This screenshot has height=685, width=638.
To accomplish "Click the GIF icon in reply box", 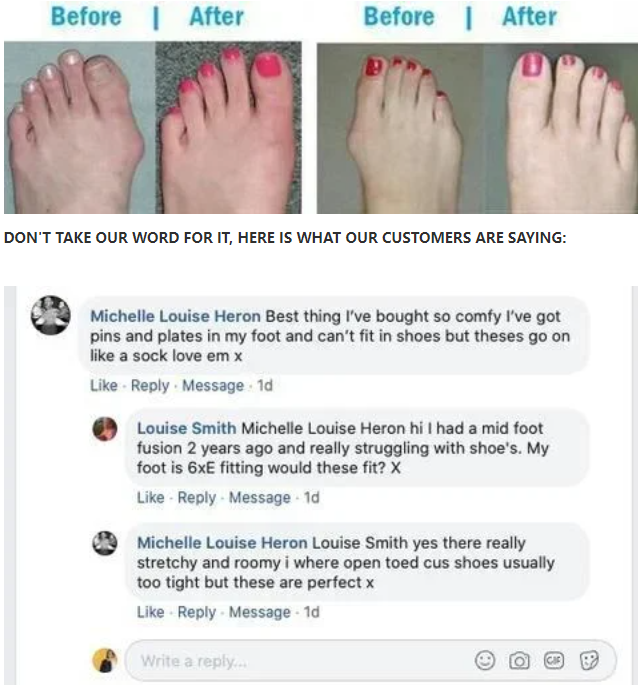I will [x=554, y=660].
